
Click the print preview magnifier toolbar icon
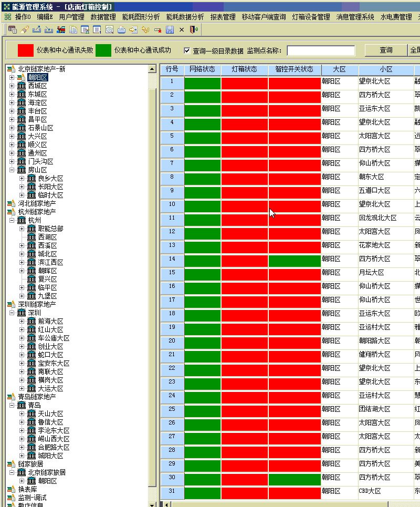point(110,29)
